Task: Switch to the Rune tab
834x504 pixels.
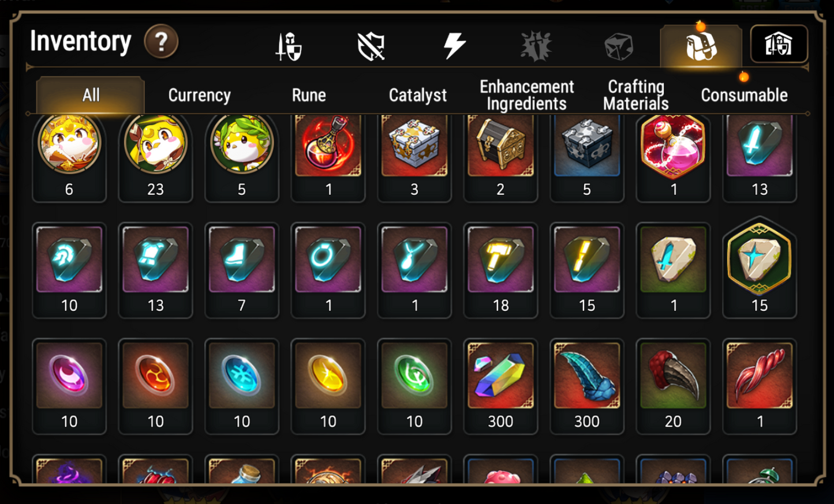Action: [309, 95]
